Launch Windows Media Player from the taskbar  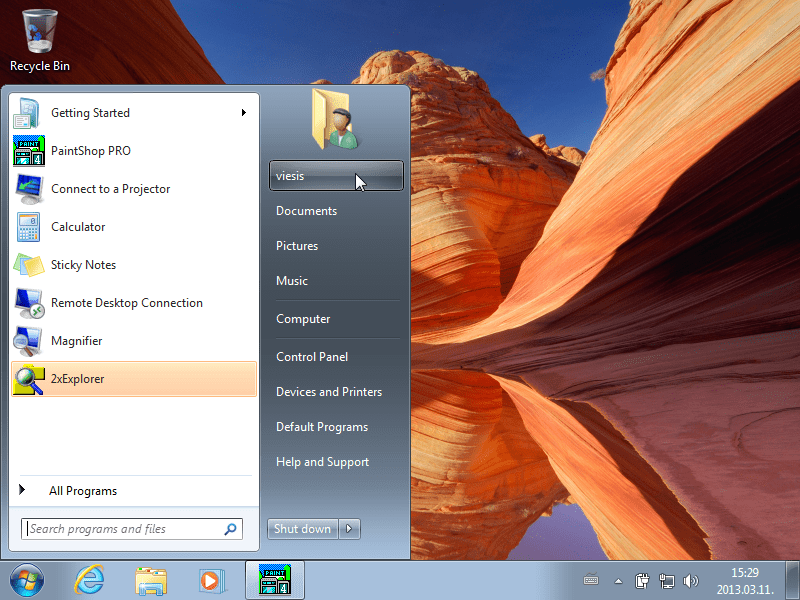pyautogui.click(x=211, y=581)
